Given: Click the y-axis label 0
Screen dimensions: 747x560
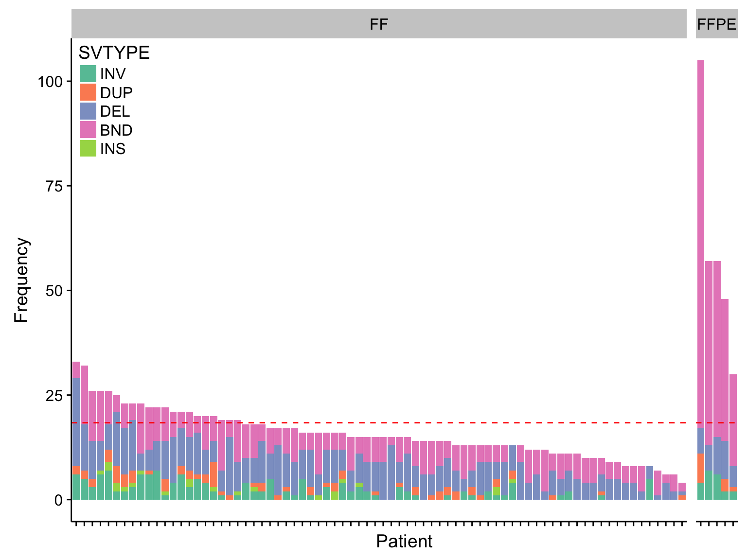Looking at the screenshot, I should [59, 500].
